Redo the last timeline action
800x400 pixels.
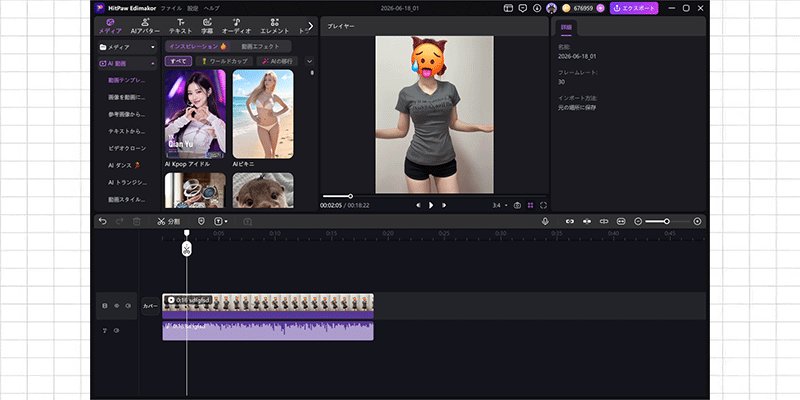pos(119,221)
